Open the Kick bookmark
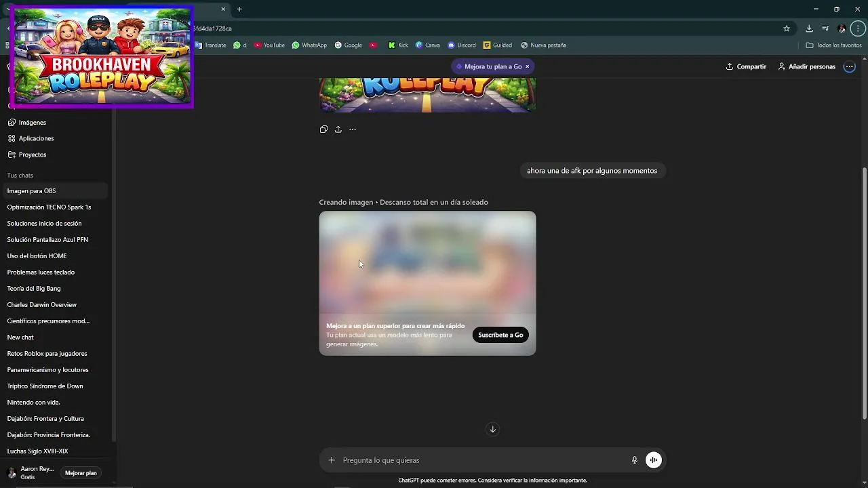 398,45
